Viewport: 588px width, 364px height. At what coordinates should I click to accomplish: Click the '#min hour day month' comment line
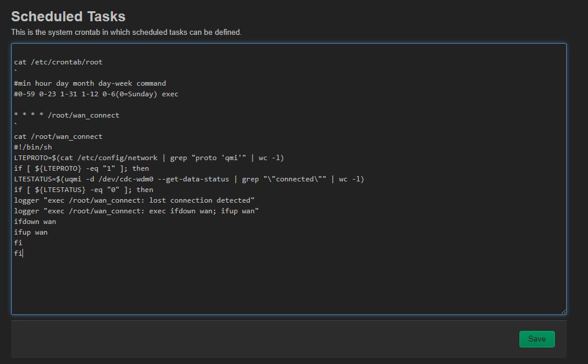click(90, 83)
